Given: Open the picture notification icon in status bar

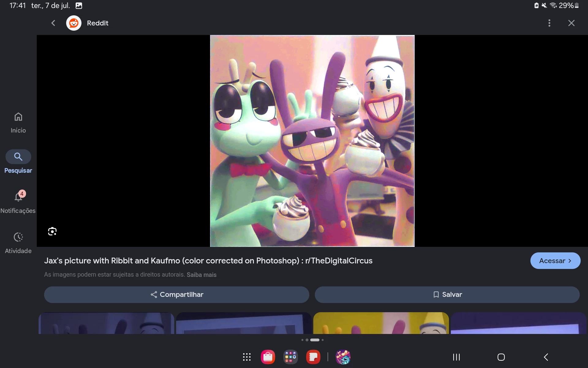Looking at the screenshot, I should coord(79,6).
